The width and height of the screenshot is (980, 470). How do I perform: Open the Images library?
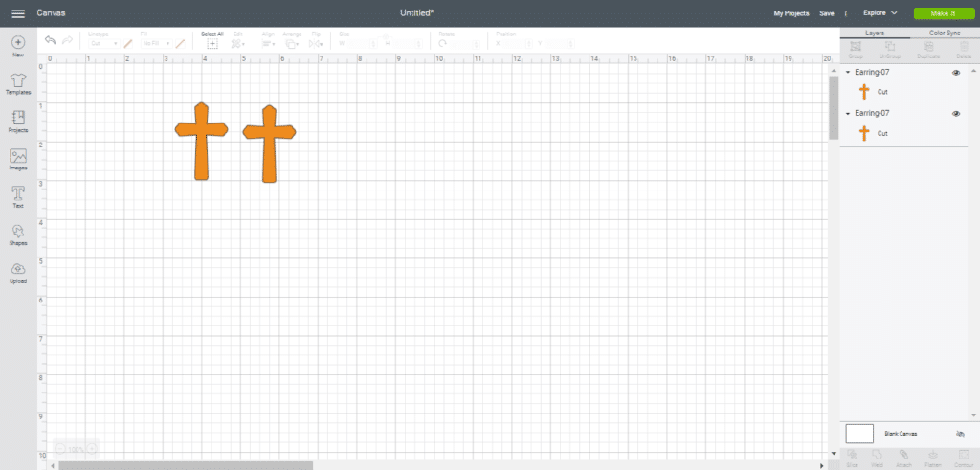coord(18,156)
